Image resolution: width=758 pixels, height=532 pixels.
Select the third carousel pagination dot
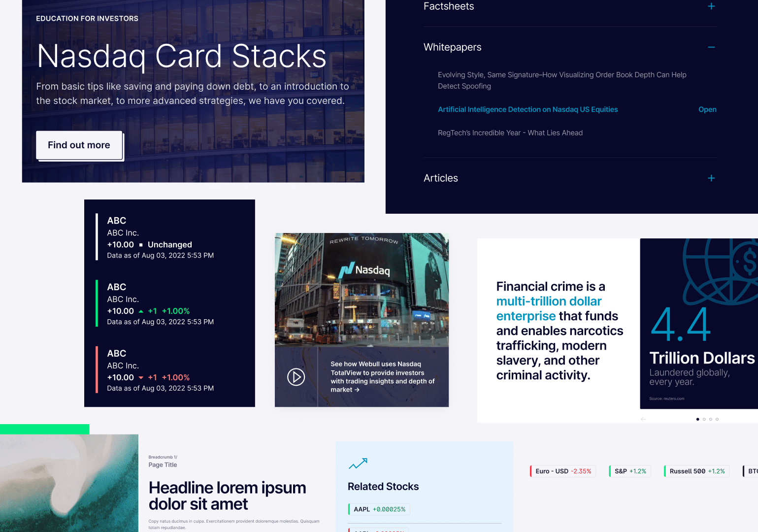point(711,419)
